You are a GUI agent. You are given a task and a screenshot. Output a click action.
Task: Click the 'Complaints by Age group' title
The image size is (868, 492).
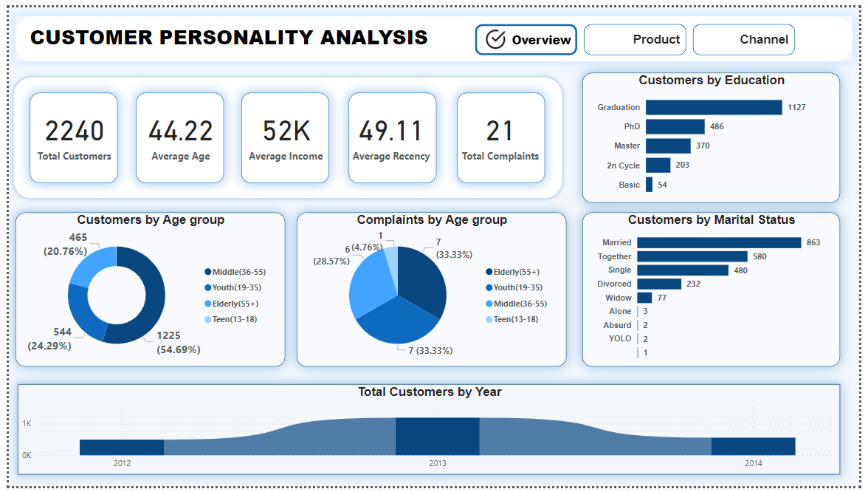(432, 220)
